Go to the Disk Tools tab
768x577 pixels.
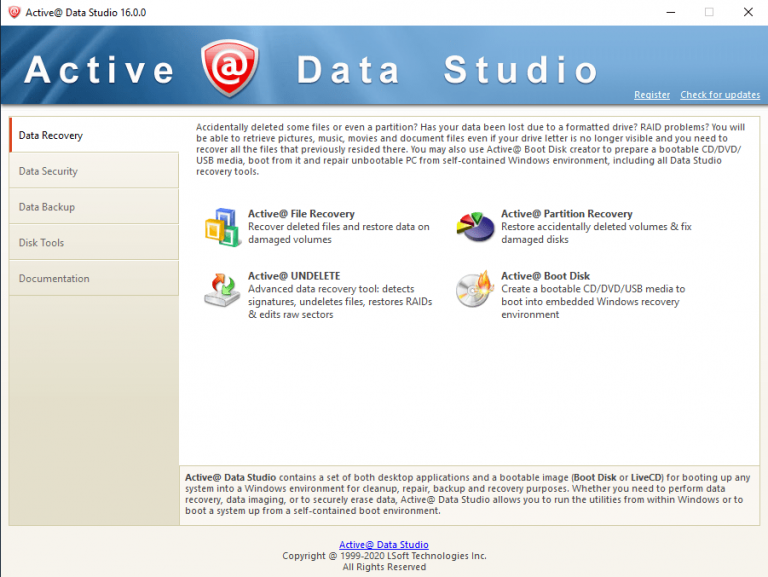(94, 242)
